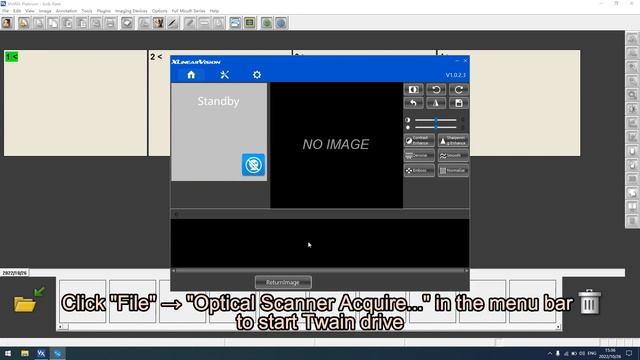Click the trash bin icon

[589, 302]
